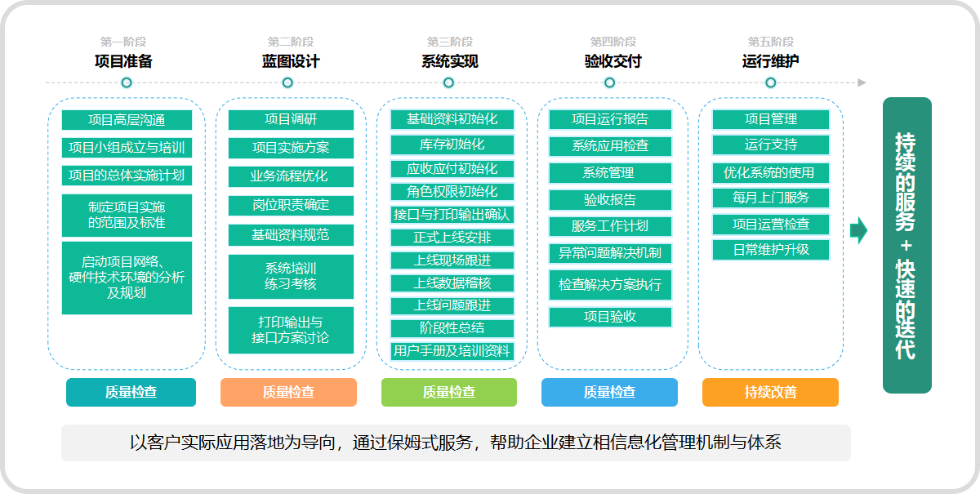Click the 优化系统的使用 box
980x494 pixels.
point(771,173)
